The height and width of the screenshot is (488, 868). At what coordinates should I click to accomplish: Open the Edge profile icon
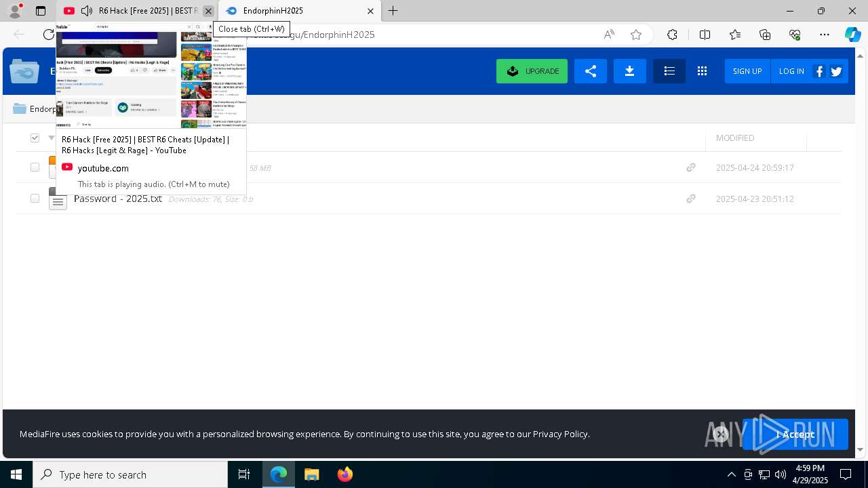point(14,11)
